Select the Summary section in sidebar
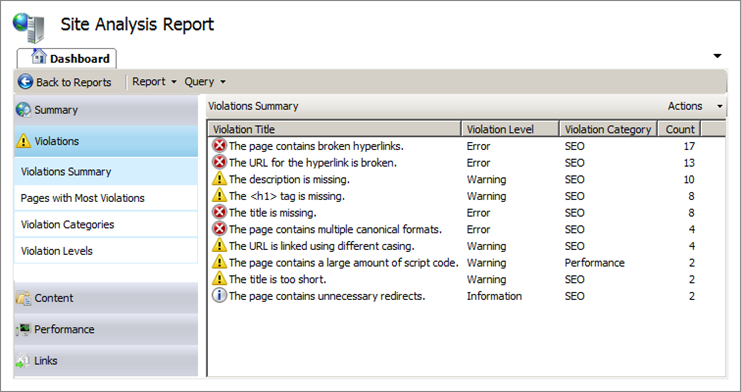The image size is (742, 392). point(106,110)
